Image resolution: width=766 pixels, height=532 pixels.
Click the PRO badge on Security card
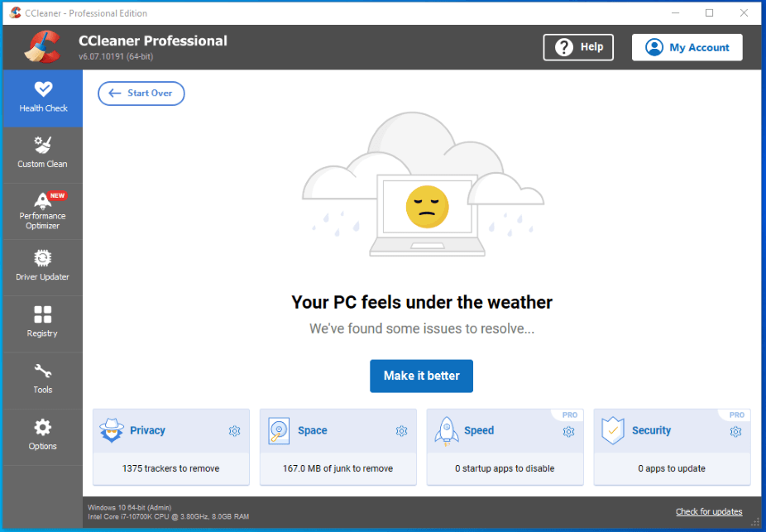(x=737, y=415)
